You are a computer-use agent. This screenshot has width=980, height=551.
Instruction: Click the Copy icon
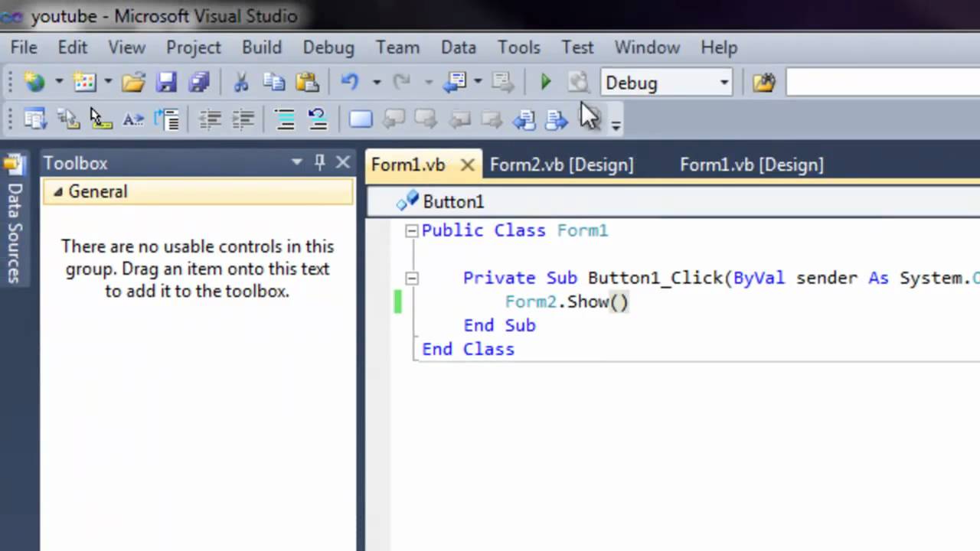tap(273, 82)
